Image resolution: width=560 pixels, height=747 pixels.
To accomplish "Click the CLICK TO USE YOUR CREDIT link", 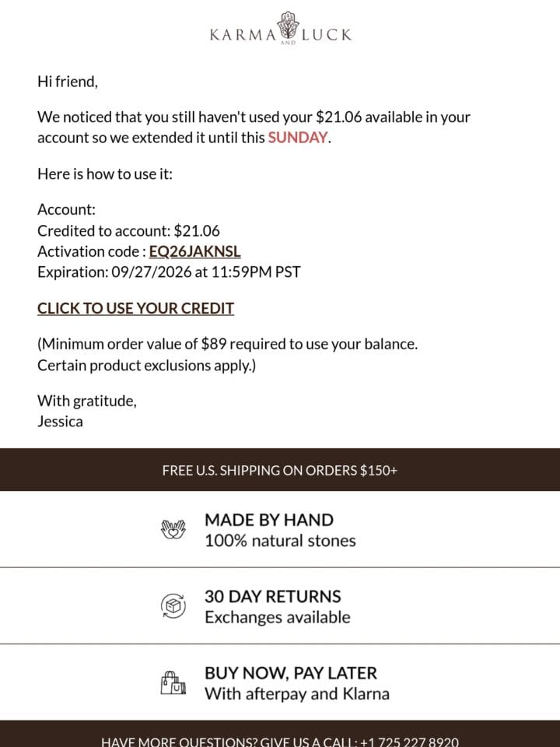I will (x=135, y=308).
